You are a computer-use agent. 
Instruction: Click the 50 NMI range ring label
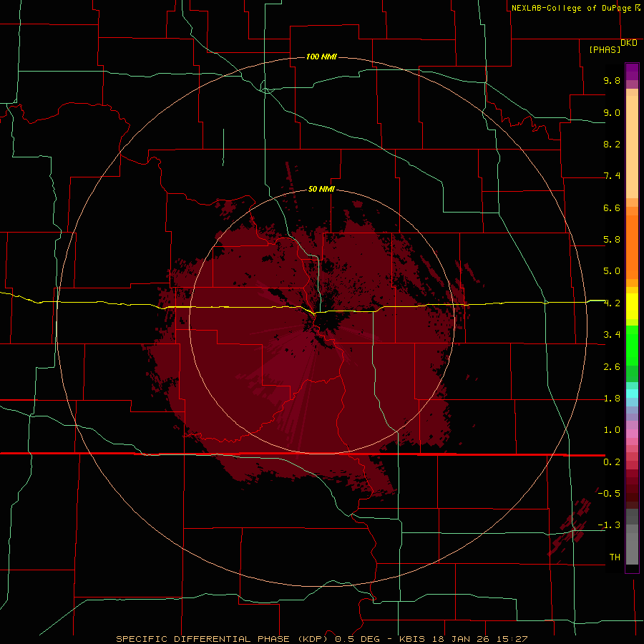321,189
